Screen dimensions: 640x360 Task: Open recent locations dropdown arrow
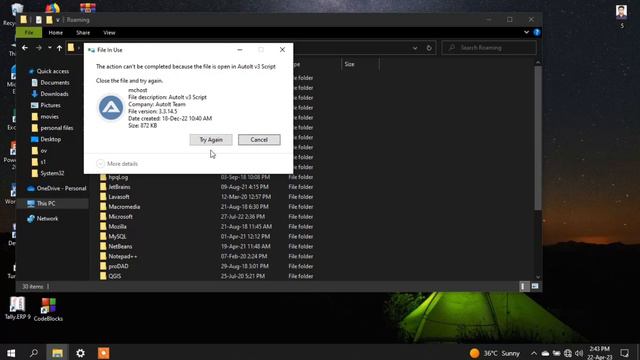[x=49, y=48]
